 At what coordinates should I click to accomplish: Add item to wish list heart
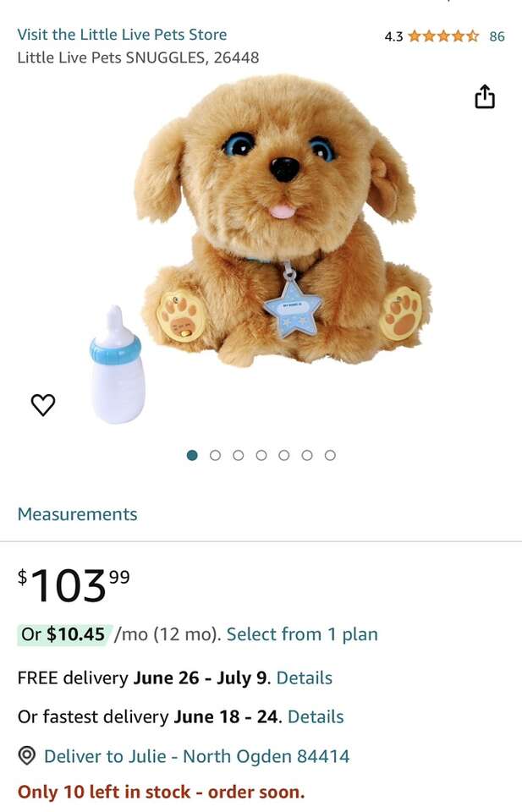(43, 405)
